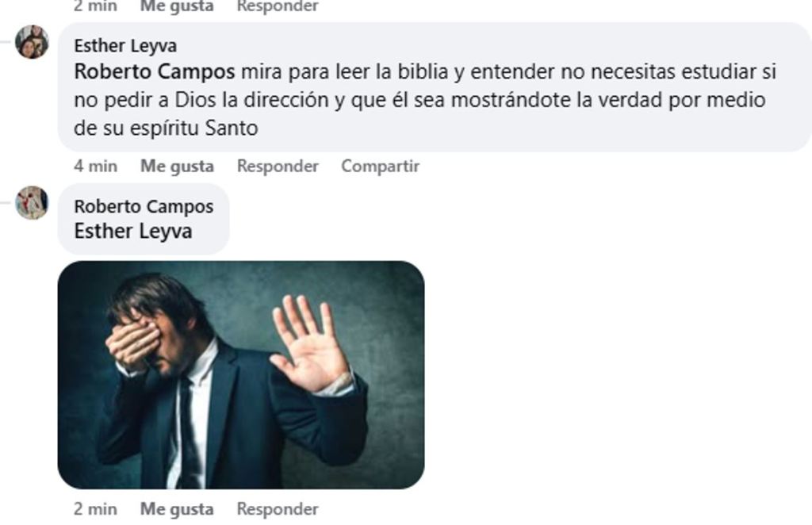The width and height of the screenshot is (812, 525).
Task: Reply to Esther Leyva's comment via Responder
Action: pos(278,167)
